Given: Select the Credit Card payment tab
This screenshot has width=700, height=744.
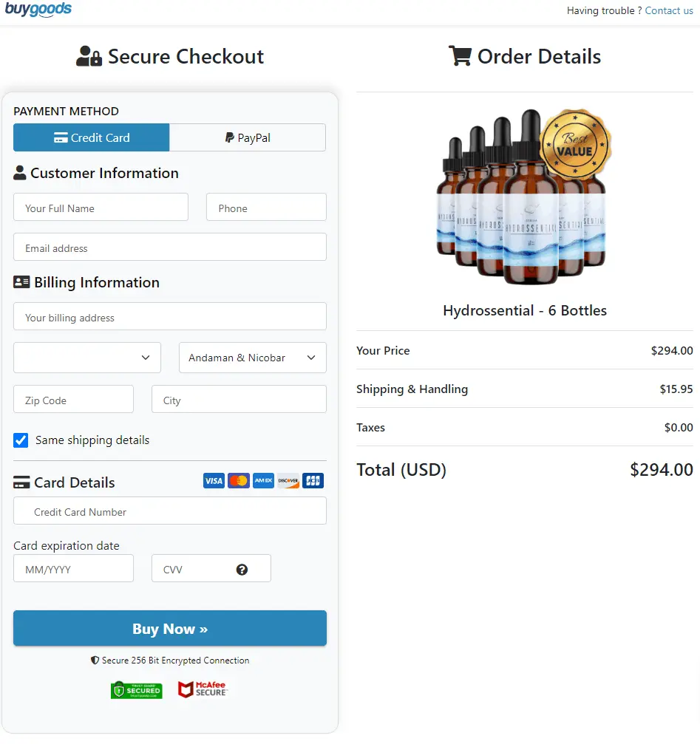Looking at the screenshot, I should (x=91, y=137).
